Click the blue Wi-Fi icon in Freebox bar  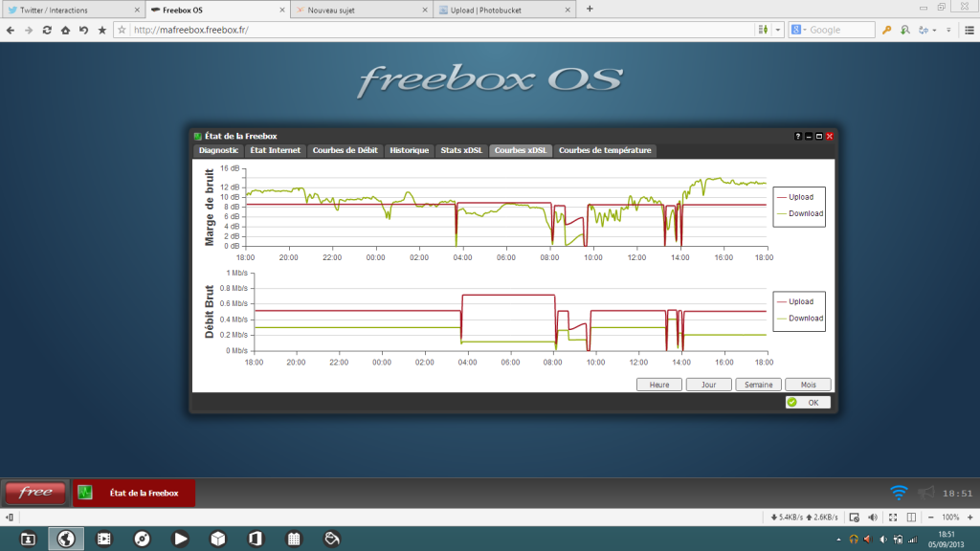[899, 493]
